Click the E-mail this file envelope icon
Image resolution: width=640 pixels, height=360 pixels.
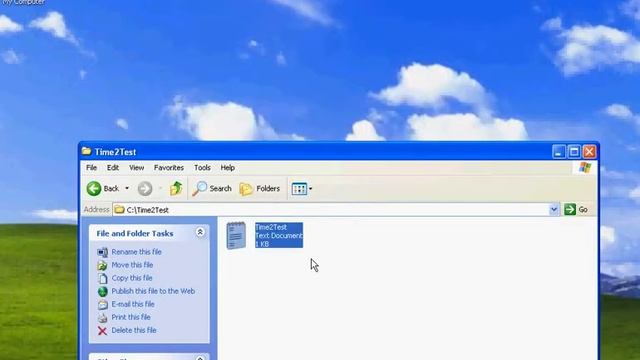click(x=102, y=304)
